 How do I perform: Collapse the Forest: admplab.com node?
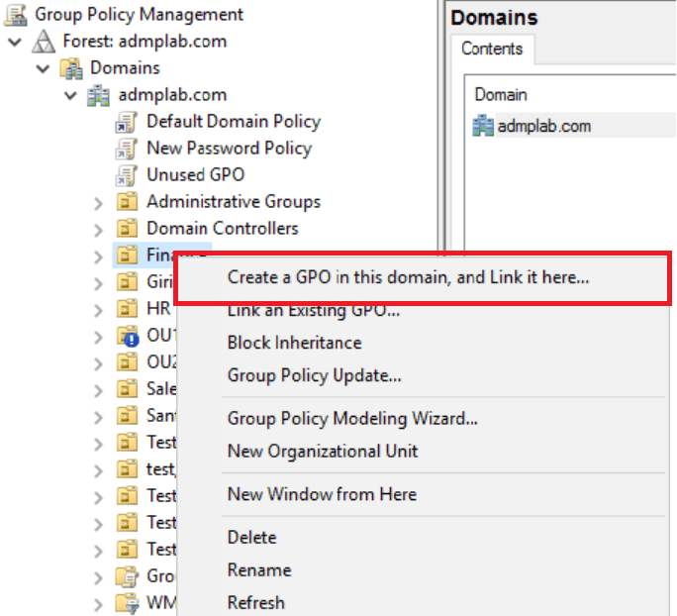[x=15, y=42]
